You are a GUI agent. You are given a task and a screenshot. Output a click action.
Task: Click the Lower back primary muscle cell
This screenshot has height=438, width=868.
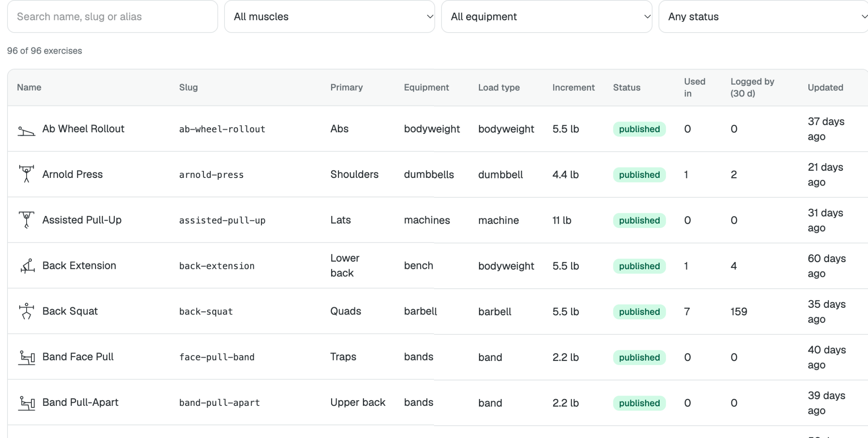345,266
